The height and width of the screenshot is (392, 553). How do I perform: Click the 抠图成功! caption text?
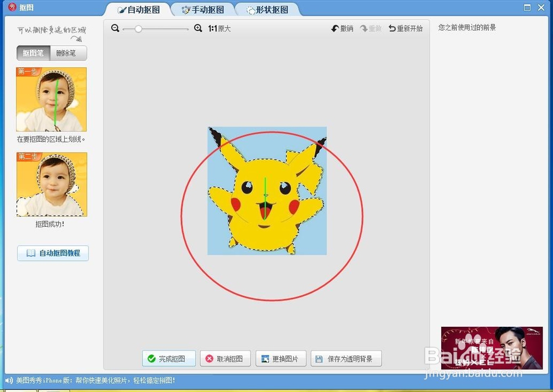(50, 224)
